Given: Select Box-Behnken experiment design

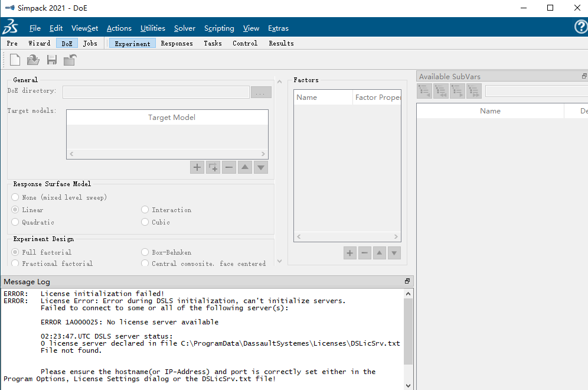Looking at the screenshot, I should coord(145,252).
